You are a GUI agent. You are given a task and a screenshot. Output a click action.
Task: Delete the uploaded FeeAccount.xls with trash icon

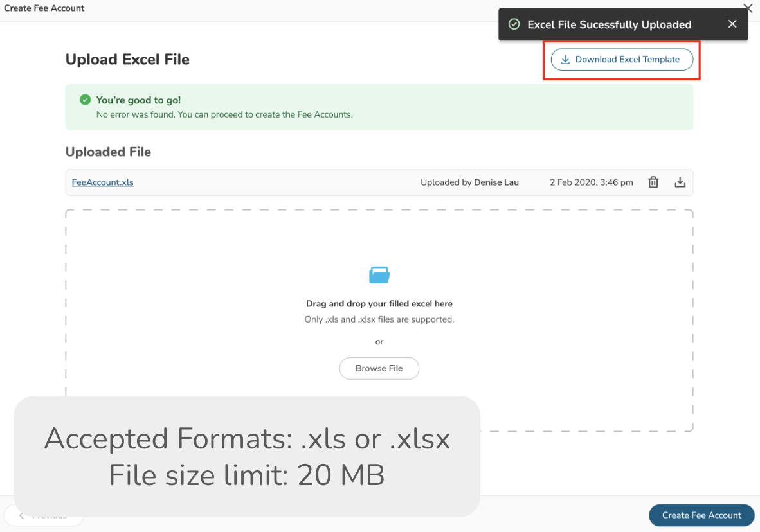click(653, 182)
